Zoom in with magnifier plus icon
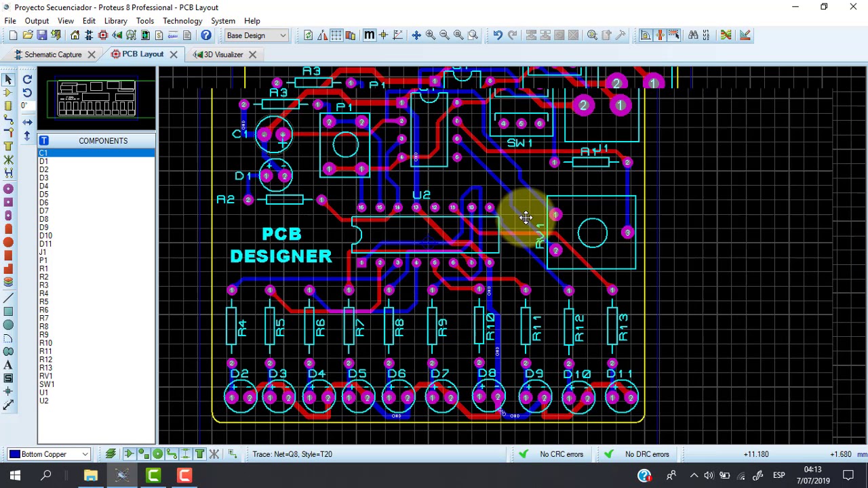The image size is (868, 488). coord(431,35)
